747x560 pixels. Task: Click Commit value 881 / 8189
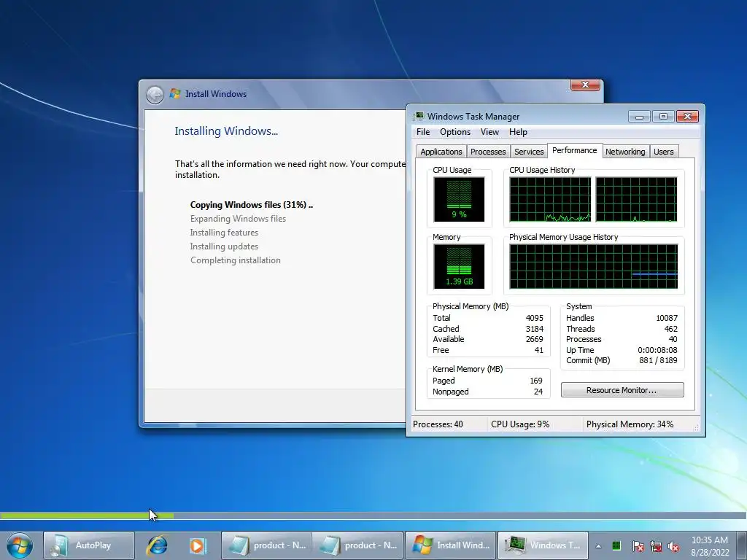pyautogui.click(x=658, y=360)
